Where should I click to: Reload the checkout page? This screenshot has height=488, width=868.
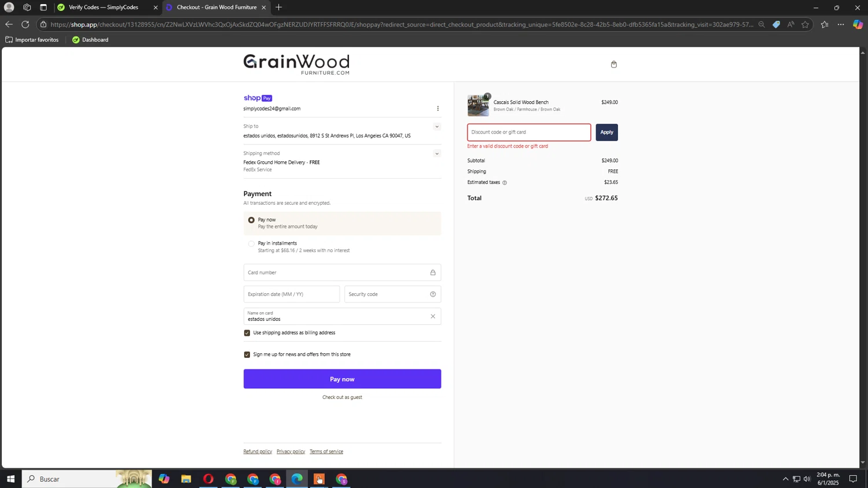[x=25, y=24]
